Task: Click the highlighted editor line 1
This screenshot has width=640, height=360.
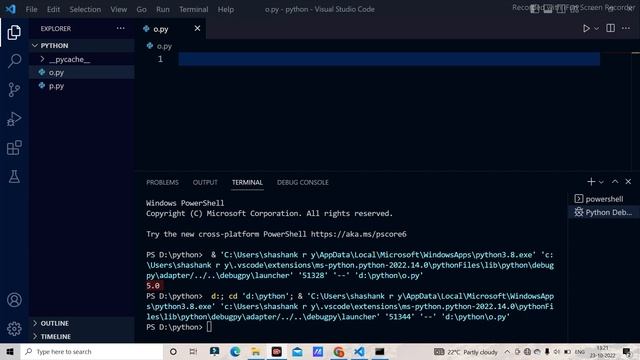Action: pyautogui.click(x=389, y=59)
